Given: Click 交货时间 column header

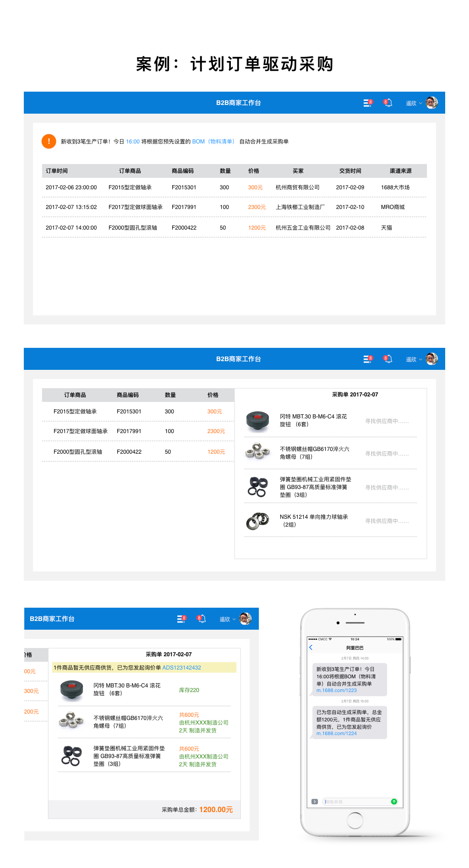Looking at the screenshot, I should 350,171.
